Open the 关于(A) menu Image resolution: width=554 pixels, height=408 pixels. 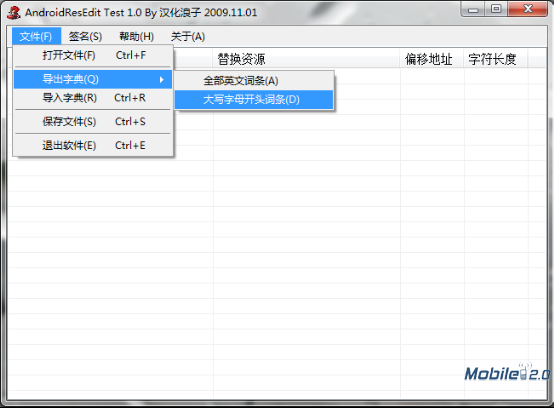coord(188,36)
